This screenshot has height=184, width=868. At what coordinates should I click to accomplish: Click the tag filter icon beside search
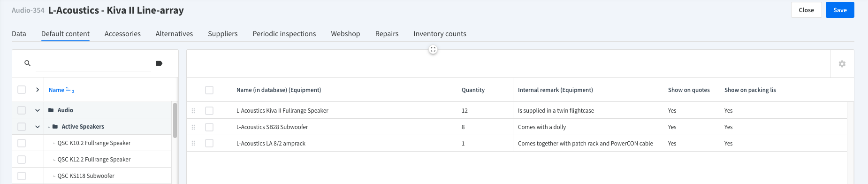(159, 63)
